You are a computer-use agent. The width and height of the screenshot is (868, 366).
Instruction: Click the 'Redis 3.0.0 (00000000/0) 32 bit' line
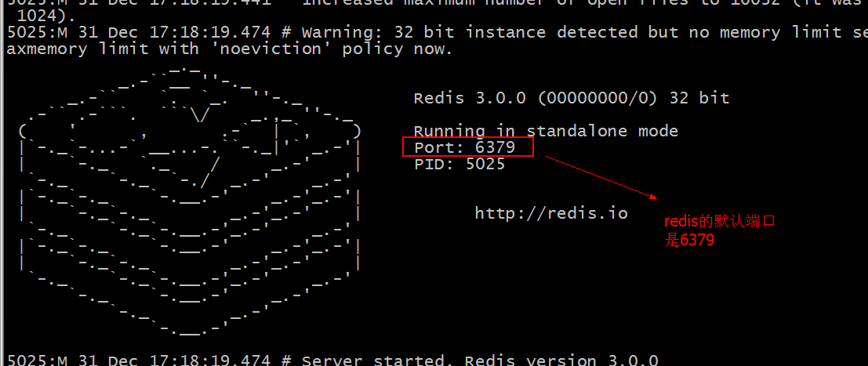tap(572, 99)
